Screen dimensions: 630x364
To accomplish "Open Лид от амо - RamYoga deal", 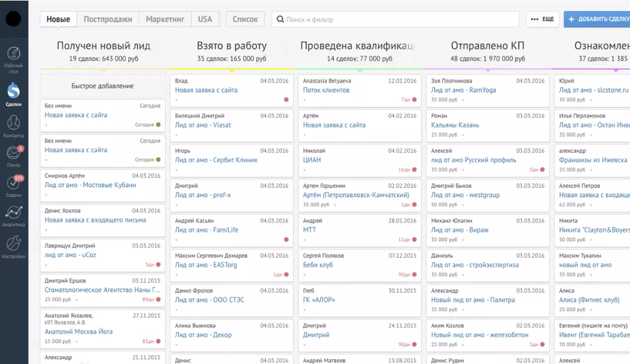I will [x=464, y=90].
